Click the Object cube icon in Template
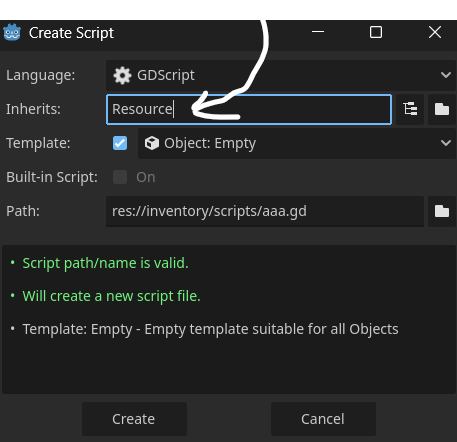The image size is (457, 442). coord(152,143)
